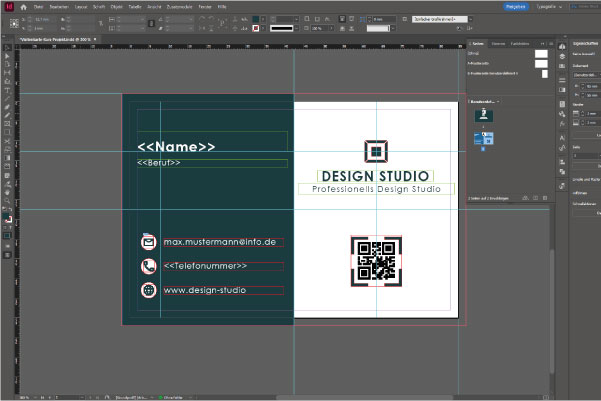The height and width of the screenshot is (401, 601).
Task: Click the Freigeben share button
Action: 516,7
